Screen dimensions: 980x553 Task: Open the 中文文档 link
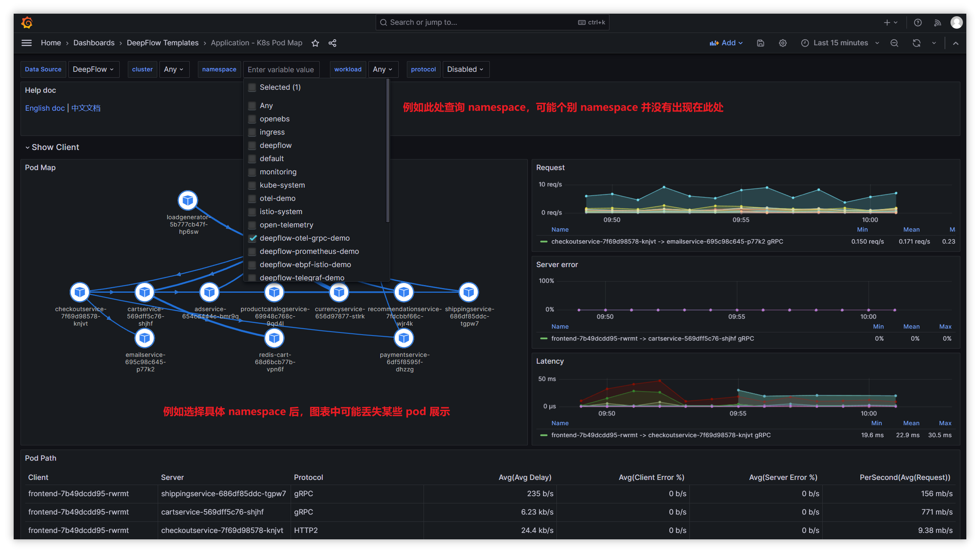[x=85, y=108]
